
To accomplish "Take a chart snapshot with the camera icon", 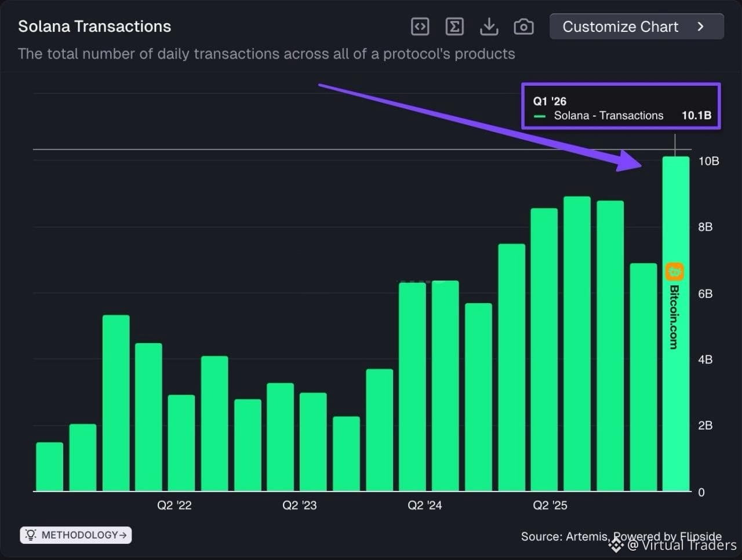I will (524, 27).
